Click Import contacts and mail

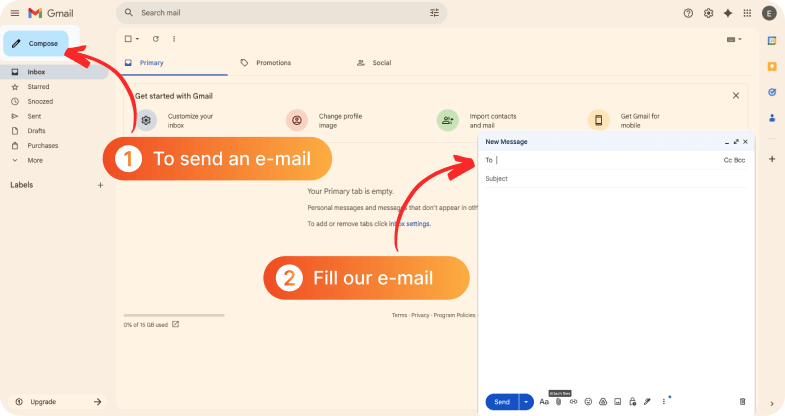477,121
